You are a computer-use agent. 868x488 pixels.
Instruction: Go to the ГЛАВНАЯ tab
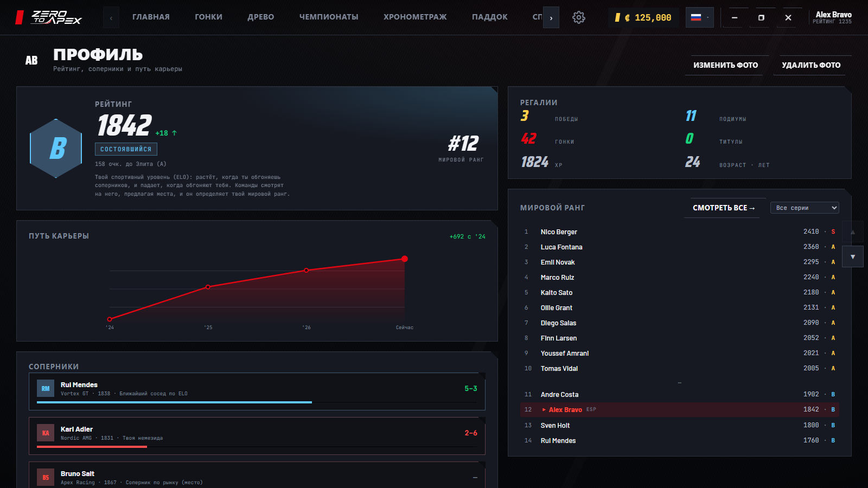(x=151, y=17)
